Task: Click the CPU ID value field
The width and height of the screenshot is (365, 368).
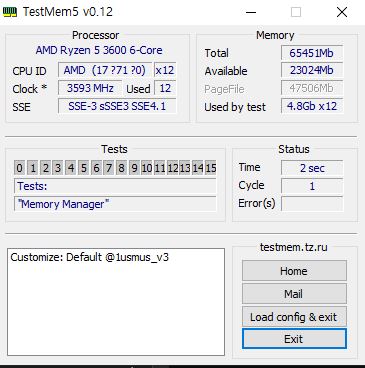Action: point(105,70)
